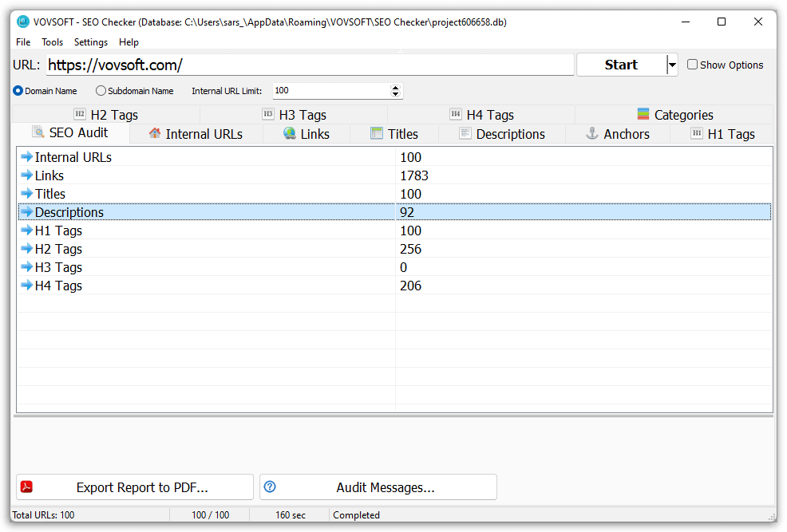The image size is (787, 532).
Task: Switch to the H2 Tags tab
Action: 105,115
